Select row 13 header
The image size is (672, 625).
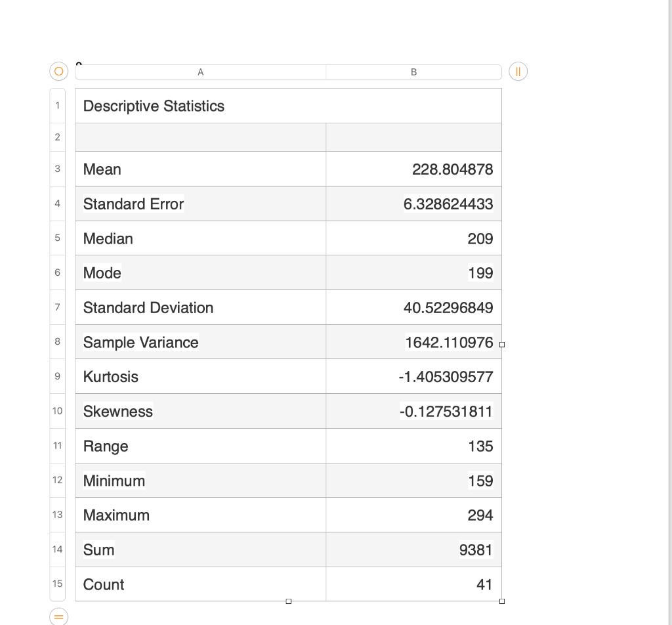(x=58, y=515)
